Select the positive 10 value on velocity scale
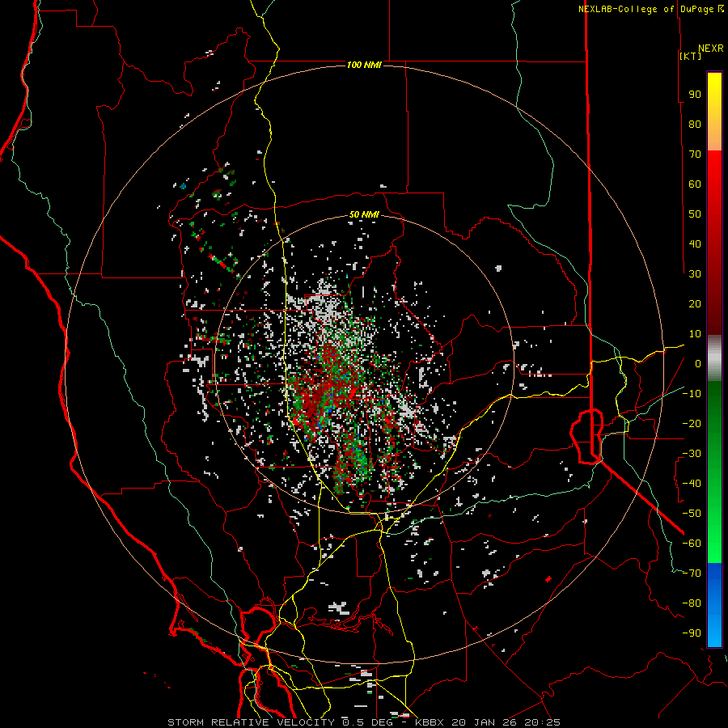 (x=695, y=334)
